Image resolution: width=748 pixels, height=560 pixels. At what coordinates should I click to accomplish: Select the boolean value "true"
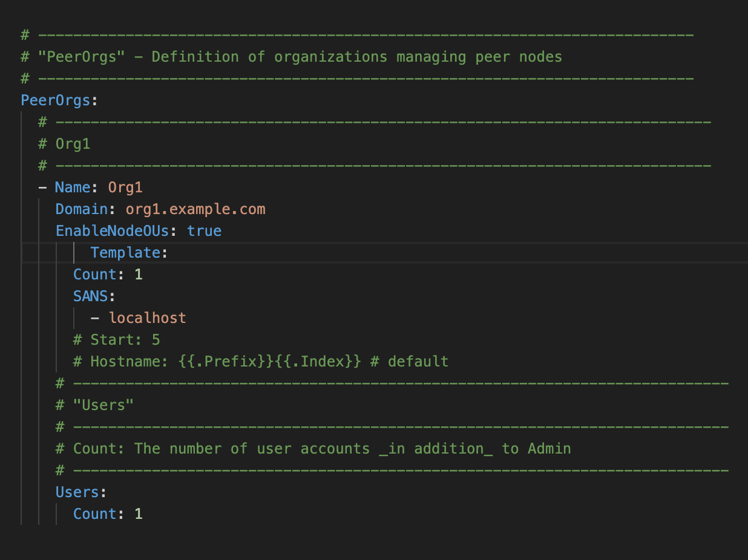coord(204,230)
